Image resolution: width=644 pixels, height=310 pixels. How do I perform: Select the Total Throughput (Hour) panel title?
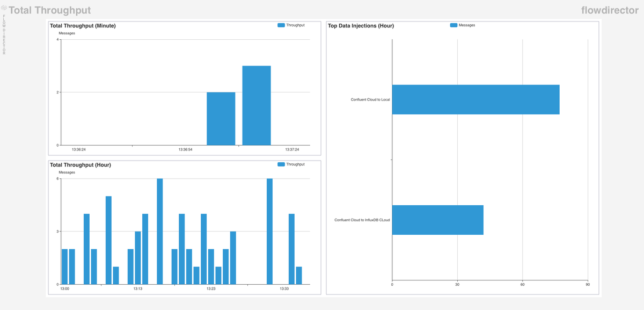[80, 165]
